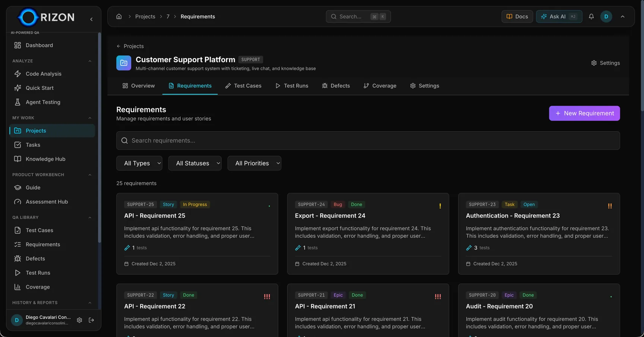Click the notification bell icon
This screenshot has height=337, width=644.
point(591,16)
